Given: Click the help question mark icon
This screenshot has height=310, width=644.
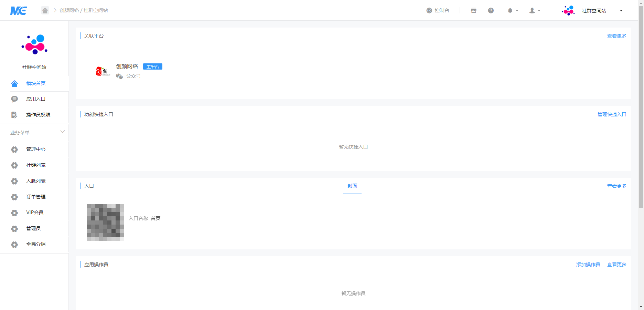Looking at the screenshot, I should click(x=491, y=11).
